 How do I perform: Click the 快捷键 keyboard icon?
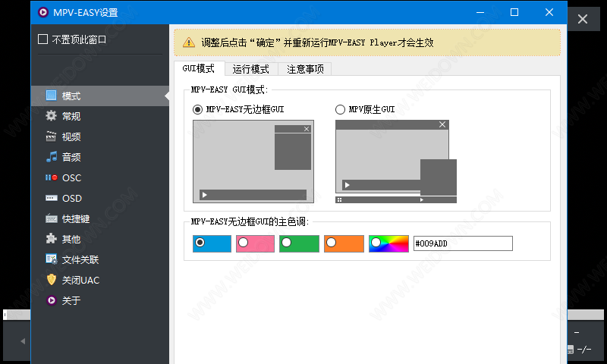pos(51,218)
